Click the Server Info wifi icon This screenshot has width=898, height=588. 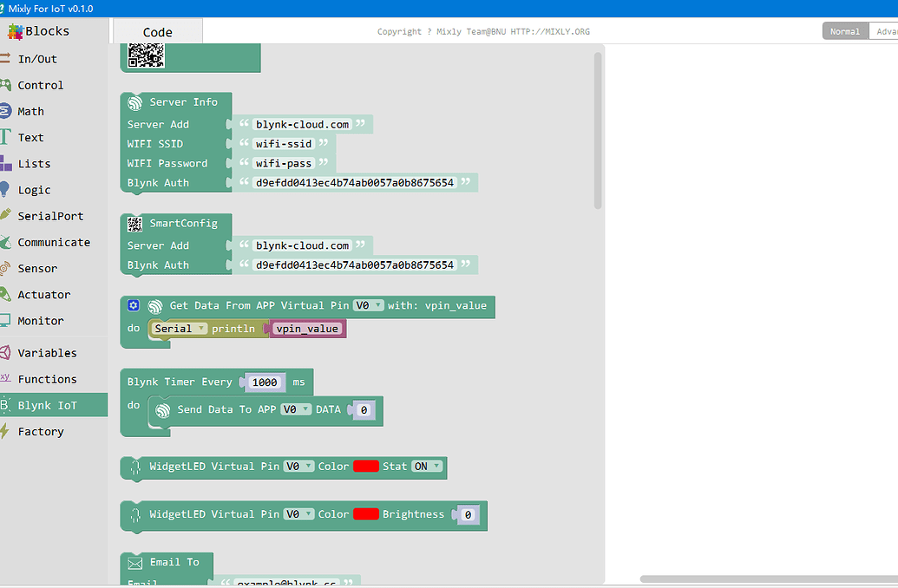pos(135,103)
